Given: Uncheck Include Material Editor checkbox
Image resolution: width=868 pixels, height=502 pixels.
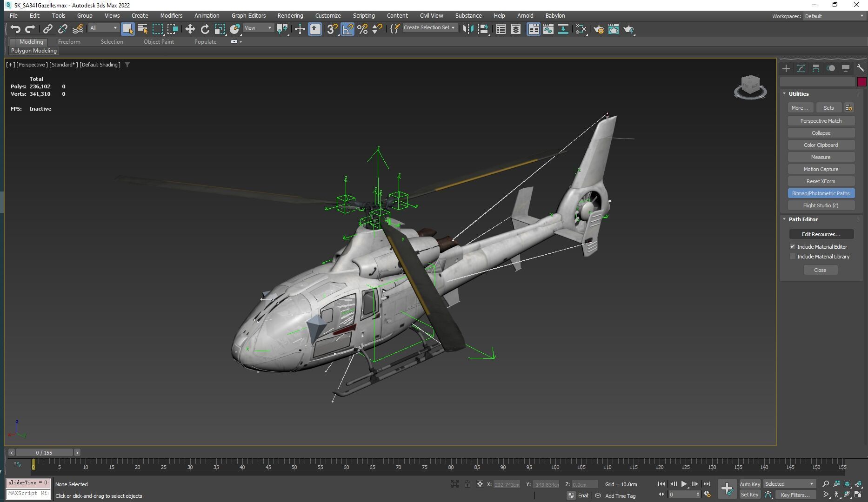Looking at the screenshot, I should tap(793, 247).
